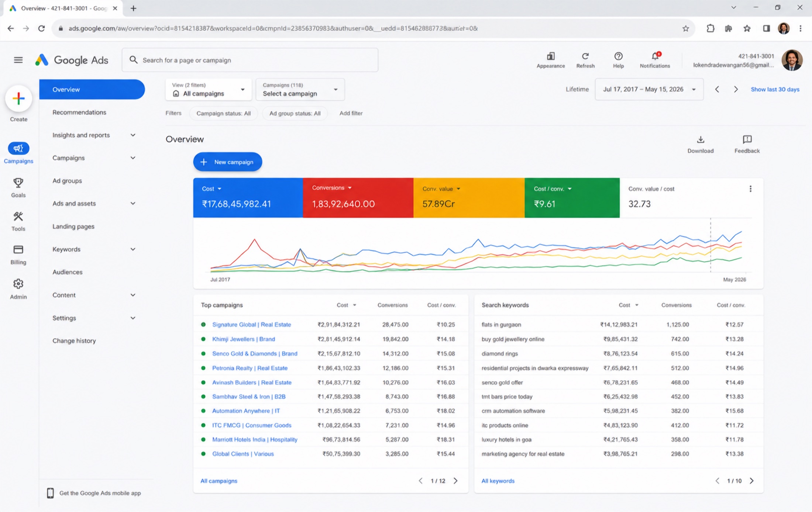Open Ad groups page
Screen dimensions: 812x512
[67, 181]
